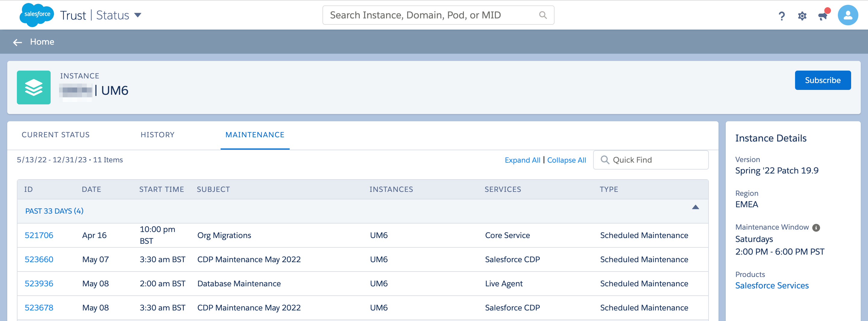Click the Quick Find magnifier icon
This screenshot has height=321, width=868.
tap(605, 160)
